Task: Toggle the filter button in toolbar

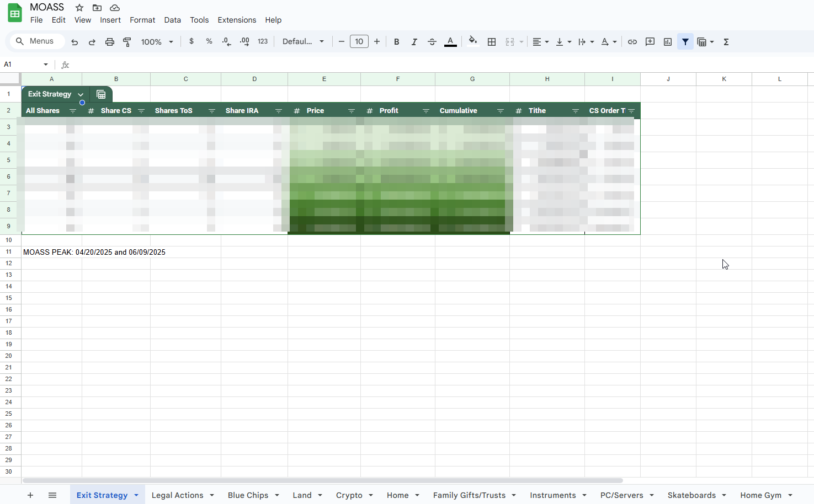Action: click(x=685, y=42)
